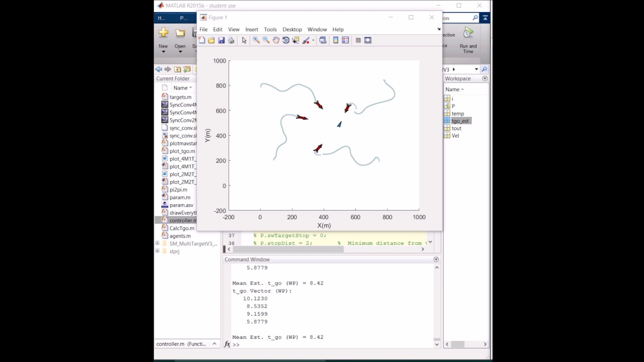Expand the SM_MultiTargetV3 folder
This screenshot has height=362, width=644.
click(157, 243)
